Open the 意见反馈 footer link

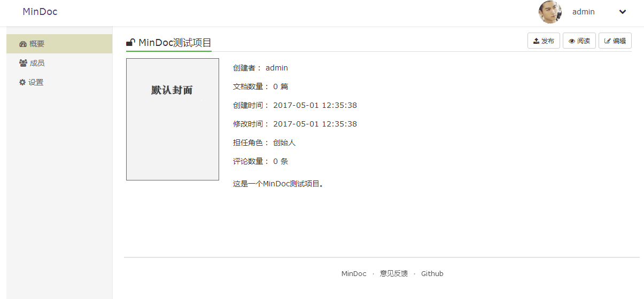[x=393, y=274]
